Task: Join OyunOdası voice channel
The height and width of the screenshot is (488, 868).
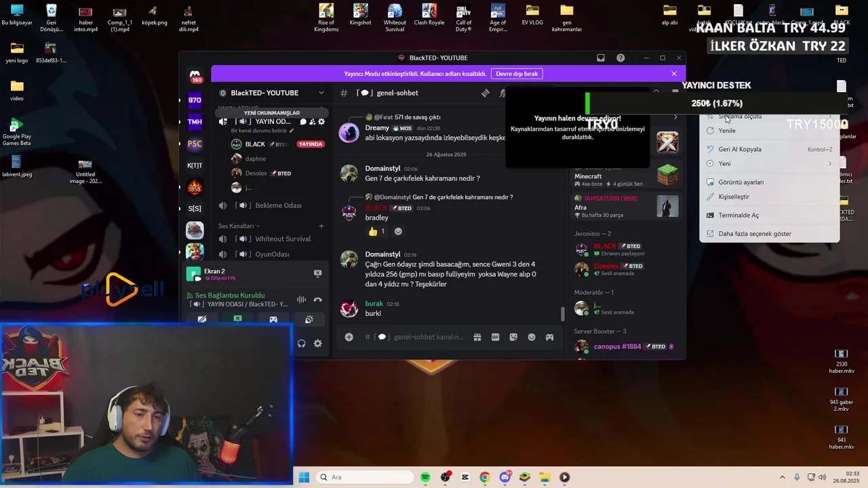Action: point(271,254)
